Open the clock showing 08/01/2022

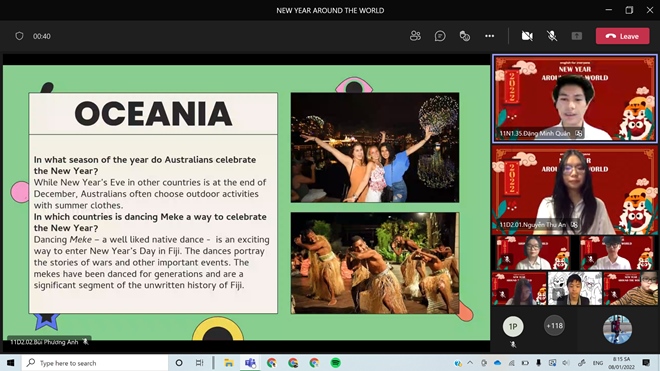(x=621, y=363)
